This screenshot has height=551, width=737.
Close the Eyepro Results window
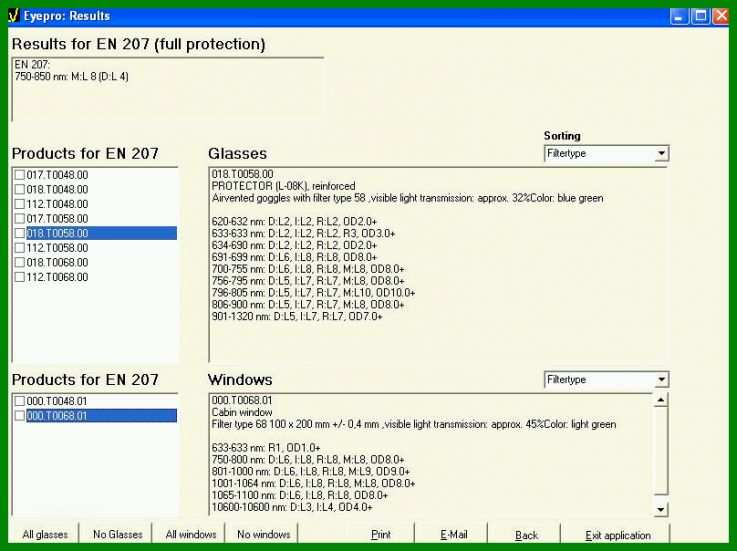coord(721,16)
